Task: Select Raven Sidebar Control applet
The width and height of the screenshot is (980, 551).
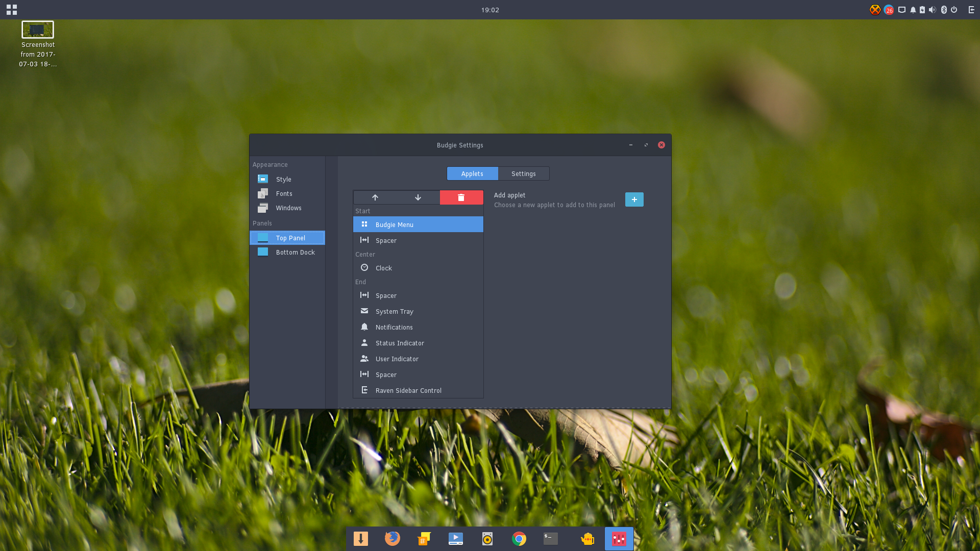Action: [418, 390]
